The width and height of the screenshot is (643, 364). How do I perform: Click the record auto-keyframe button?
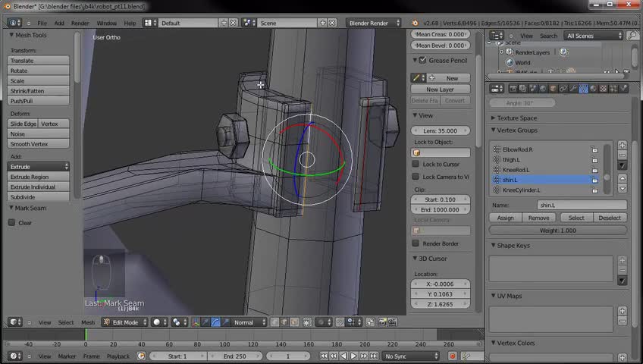453,356
